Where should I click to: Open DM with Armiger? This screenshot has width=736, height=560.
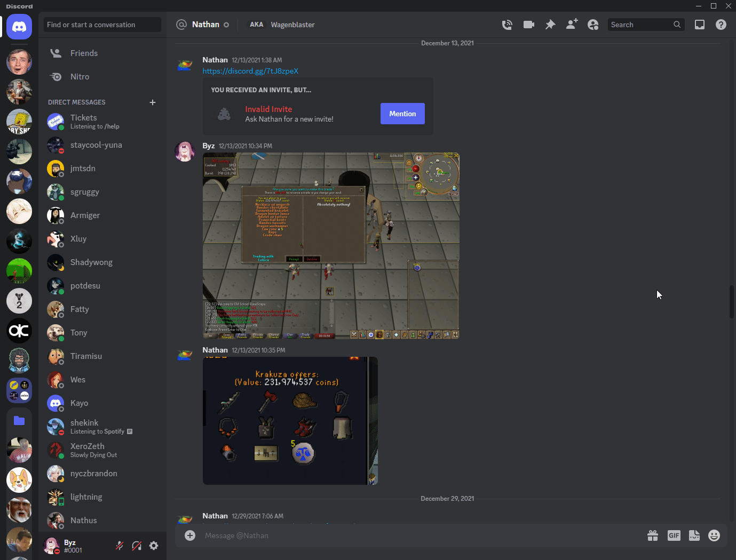tap(102, 215)
